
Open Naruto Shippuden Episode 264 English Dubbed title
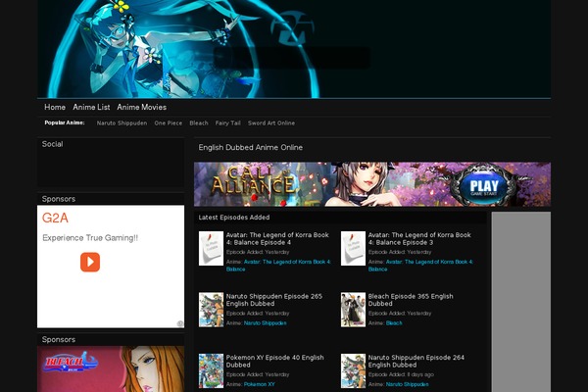416,361
